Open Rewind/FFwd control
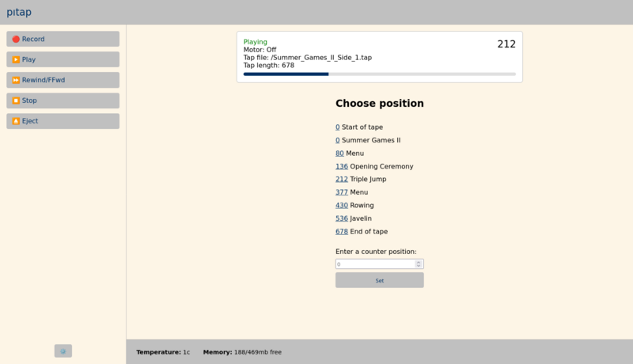The width and height of the screenshot is (633, 364). tap(63, 80)
